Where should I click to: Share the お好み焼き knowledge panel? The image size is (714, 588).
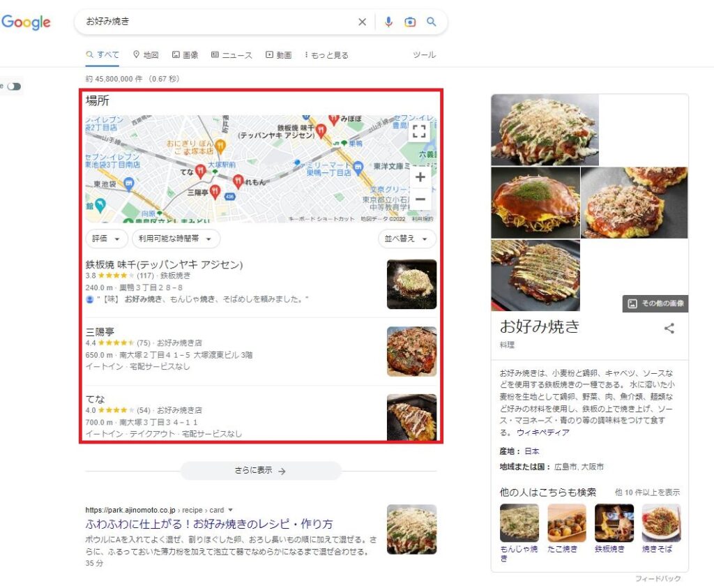click(669, 328)
